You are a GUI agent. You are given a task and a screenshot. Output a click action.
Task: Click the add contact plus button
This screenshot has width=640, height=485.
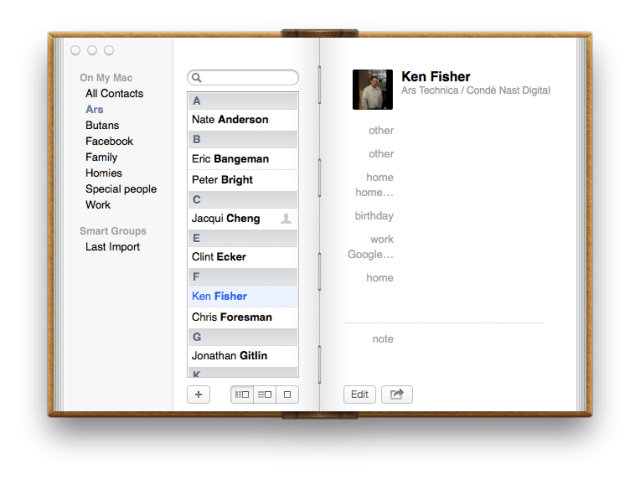(x=198, y=394)
